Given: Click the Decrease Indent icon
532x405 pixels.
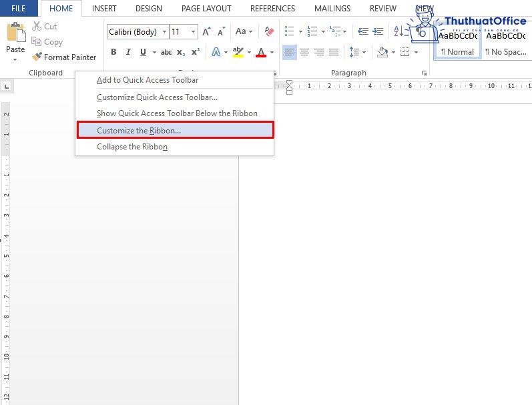Looking at the screenshot, I should [x=363, y=31].
